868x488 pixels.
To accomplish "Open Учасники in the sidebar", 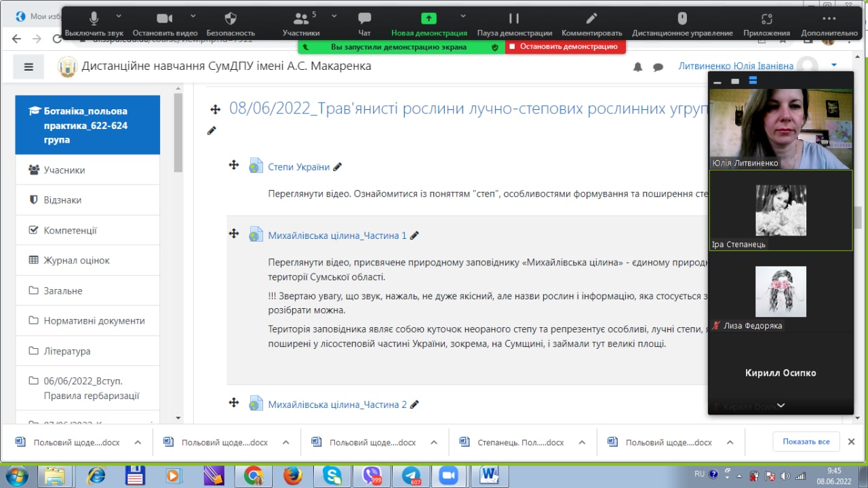I will (87, 170).
